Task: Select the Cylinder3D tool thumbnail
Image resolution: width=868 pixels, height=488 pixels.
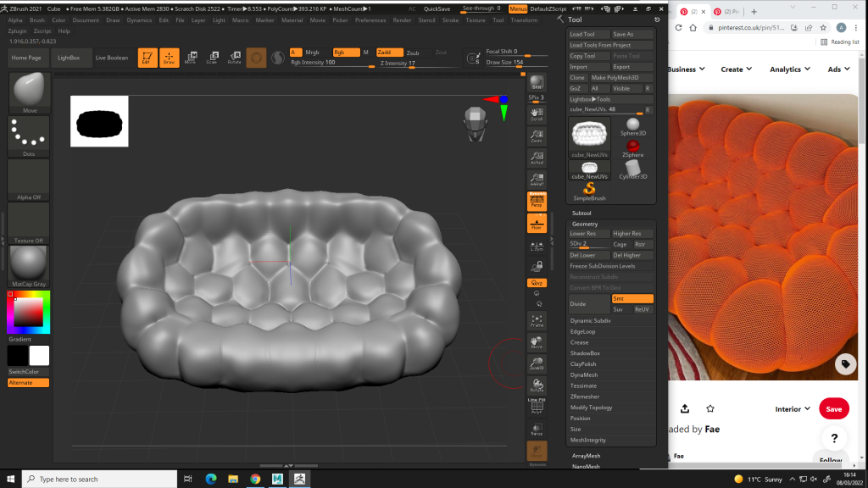Action: [632, 169]
